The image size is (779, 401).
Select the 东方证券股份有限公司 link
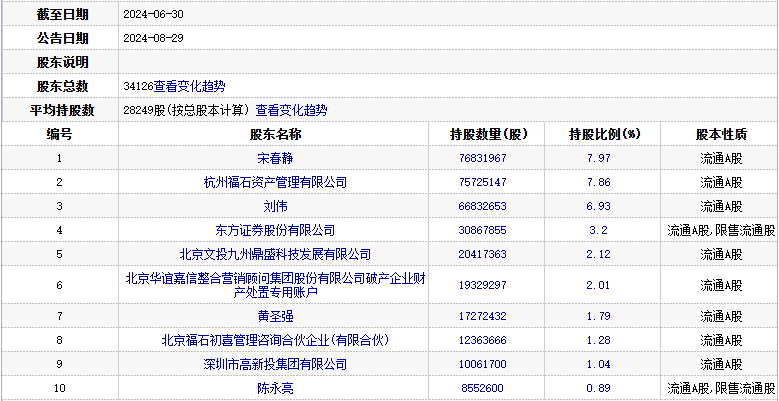(275, 230)
